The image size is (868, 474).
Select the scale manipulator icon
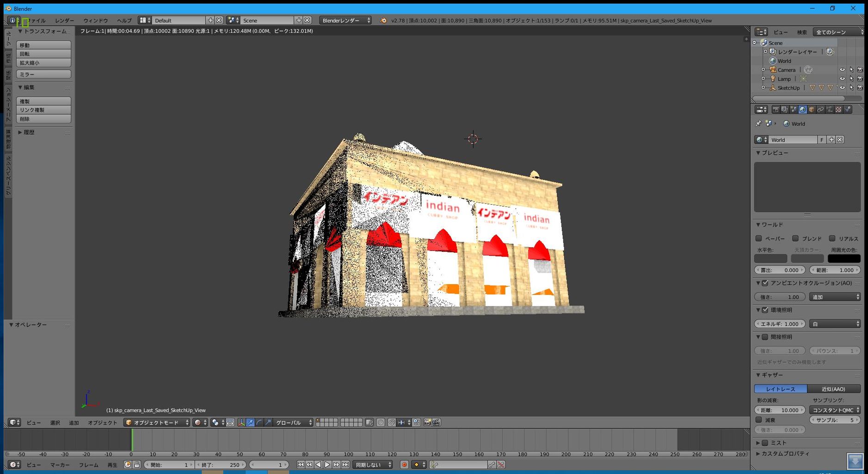click(268, 423)
